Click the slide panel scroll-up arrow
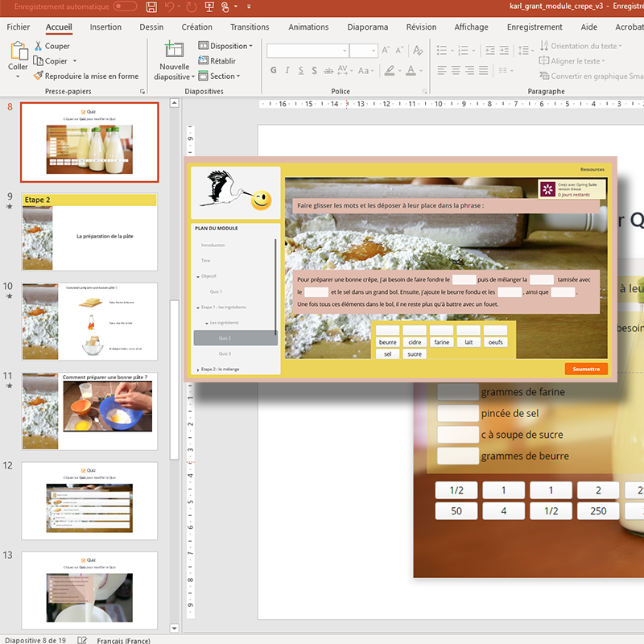The height and width of the screenshot is (644, 644). (175, 103)
